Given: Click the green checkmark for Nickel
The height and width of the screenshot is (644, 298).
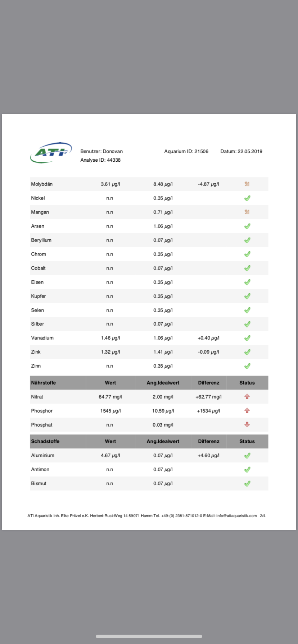Looking at the screenshot, I should coord(247,198).
